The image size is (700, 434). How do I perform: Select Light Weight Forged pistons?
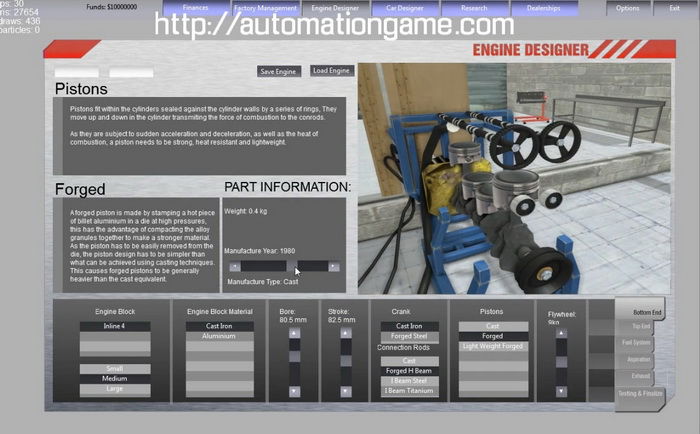point(493,346)
